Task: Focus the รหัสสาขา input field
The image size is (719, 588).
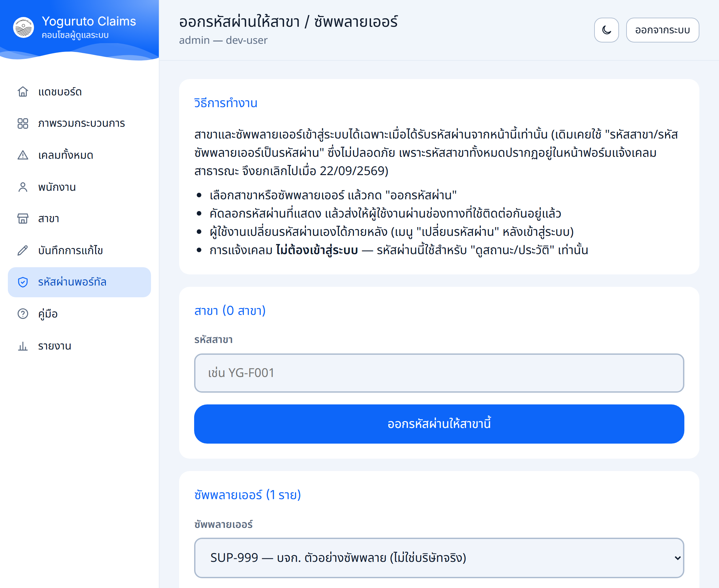Action: [x=439, y=373]
